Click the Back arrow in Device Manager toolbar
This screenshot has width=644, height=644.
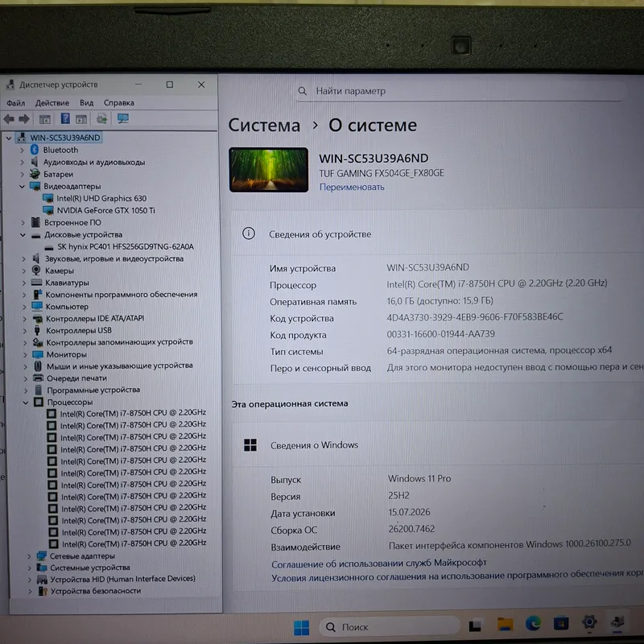point(9,119)
